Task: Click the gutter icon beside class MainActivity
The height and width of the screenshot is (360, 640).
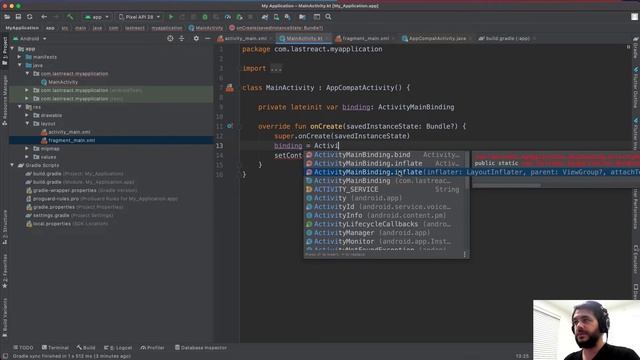Action: coord(230,88)
